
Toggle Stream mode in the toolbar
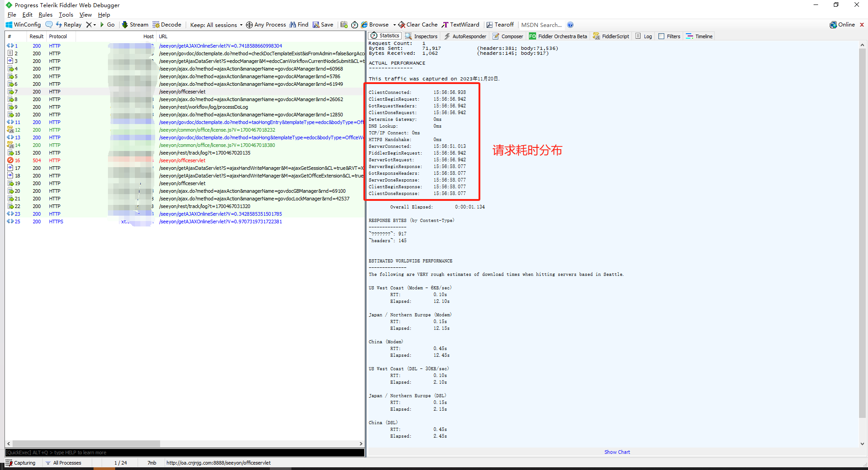click(134, 25)
